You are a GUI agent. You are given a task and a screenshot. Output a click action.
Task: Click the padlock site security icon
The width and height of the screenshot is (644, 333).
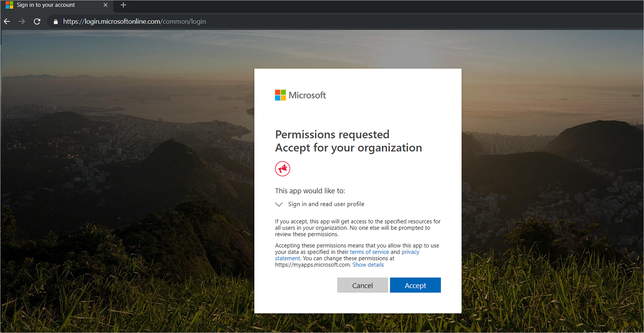[x=55, y=22]
